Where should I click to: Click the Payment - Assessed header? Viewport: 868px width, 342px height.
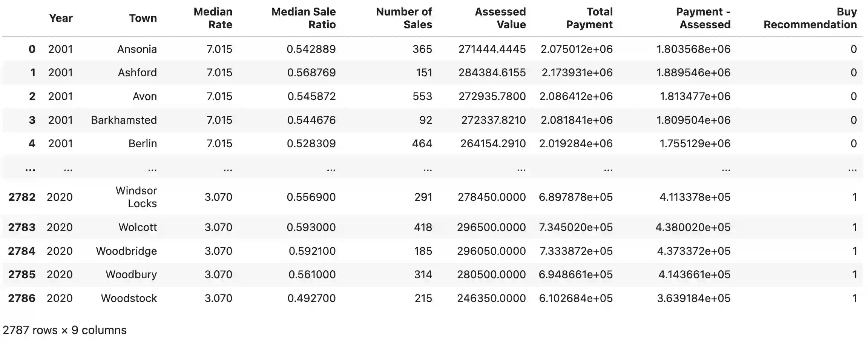point(703,18)
